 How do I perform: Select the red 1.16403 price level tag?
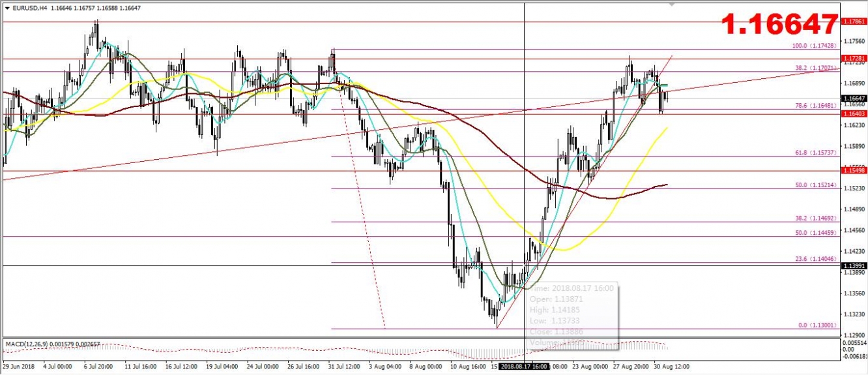pyautogui.click(x=853, y=114)
